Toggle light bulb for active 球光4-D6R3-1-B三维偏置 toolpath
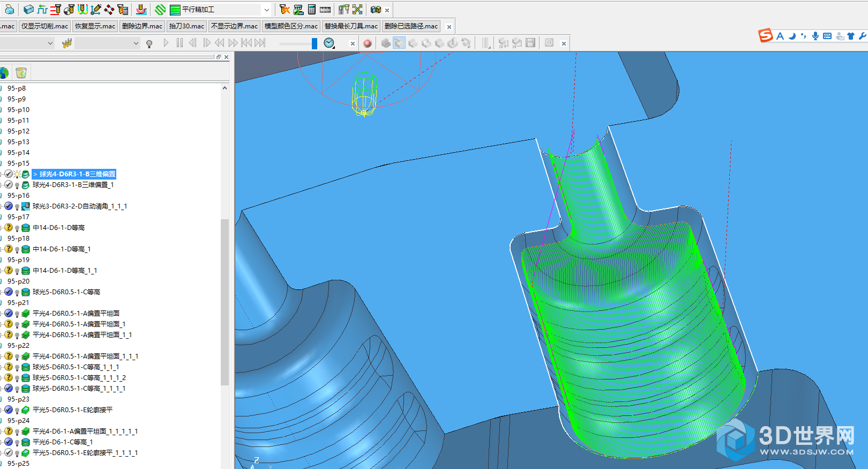Viewport: 868px width, 469px height. tap(17, 174)
